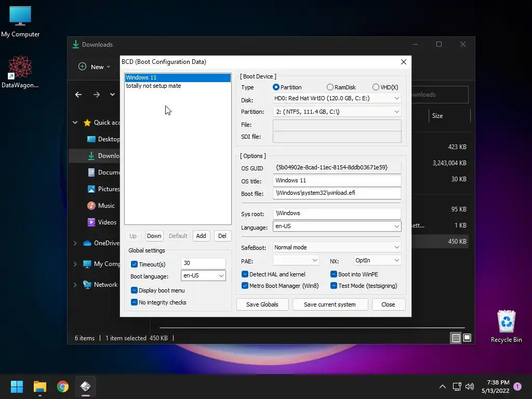This screenshot has width=532, height=399.
Task: Toggle No integrity checks checkbox
Action: 135,302
